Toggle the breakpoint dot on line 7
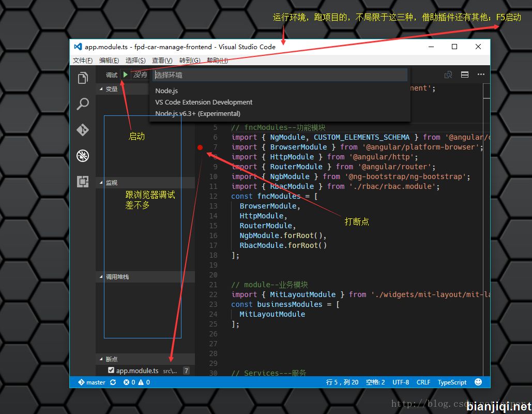532x414 pixels. click(200, 147)
